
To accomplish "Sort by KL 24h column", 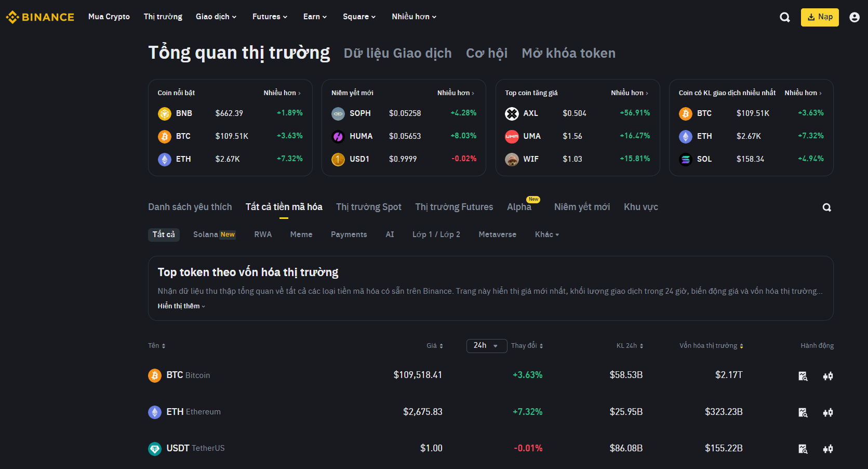I will pos(630,346).
